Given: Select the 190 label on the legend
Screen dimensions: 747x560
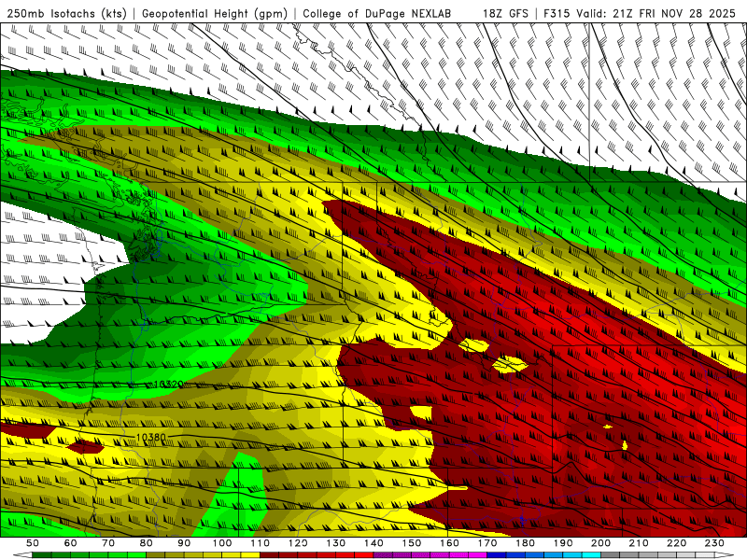Looking at the screenshot, I should click(x=563, y=543).
